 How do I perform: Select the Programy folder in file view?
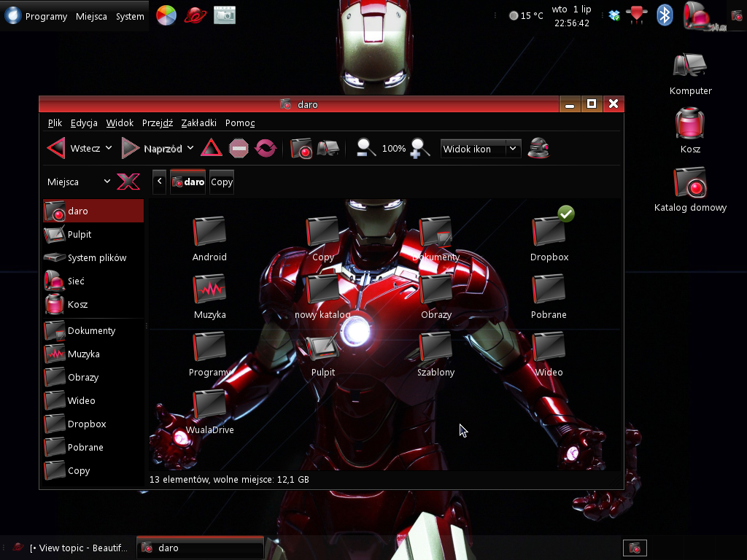[x=209, y=347]
